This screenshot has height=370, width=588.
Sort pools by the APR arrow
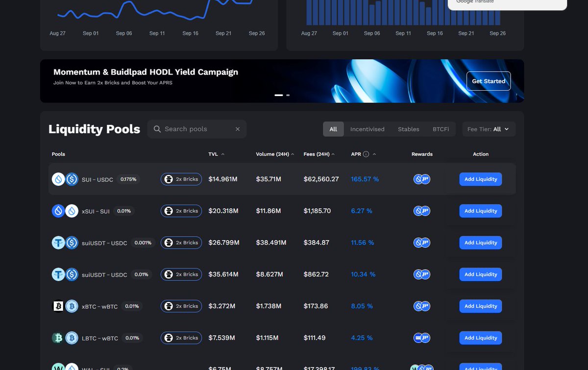pyautogui.click(x=374, y=154)
